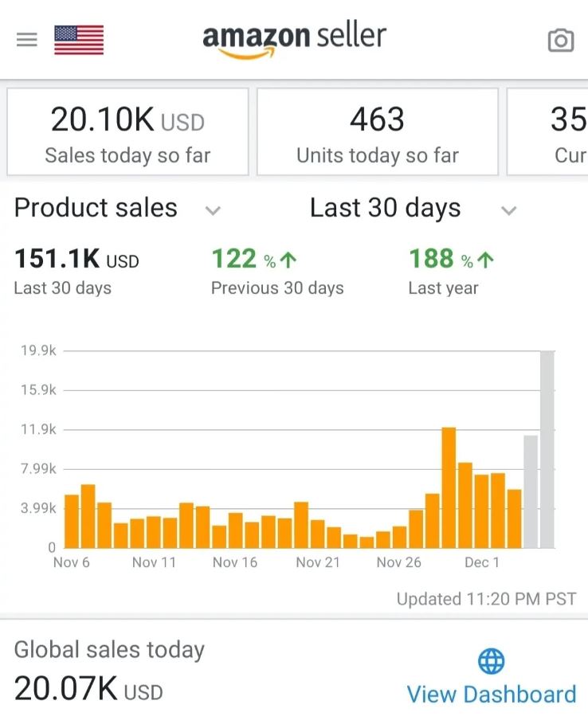The image size is (588, 720).
Task: Select the Units today so far card
Action: (377, 131)
